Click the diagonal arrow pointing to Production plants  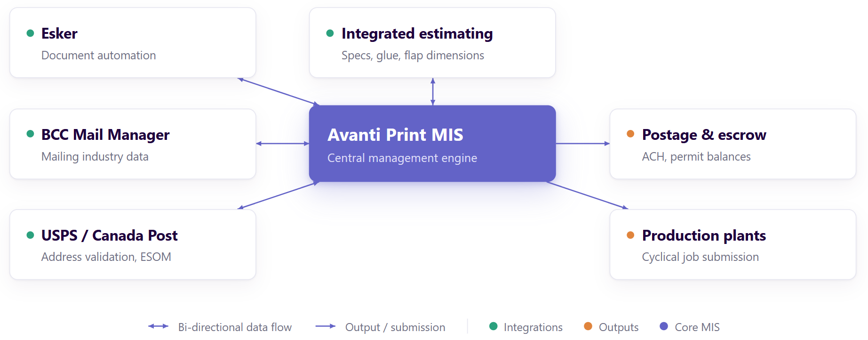[587, 195]
